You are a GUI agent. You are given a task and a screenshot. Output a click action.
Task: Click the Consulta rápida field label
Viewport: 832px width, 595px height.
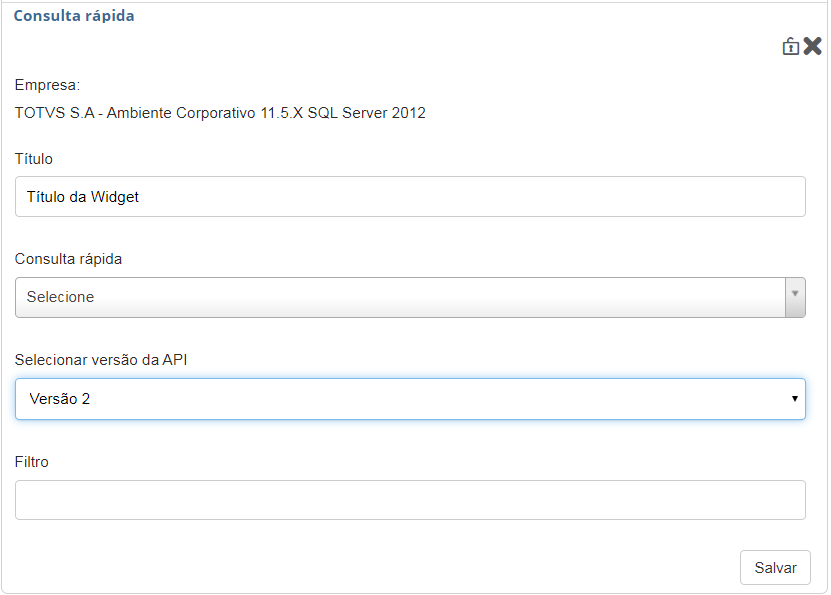tap(69, 259)
